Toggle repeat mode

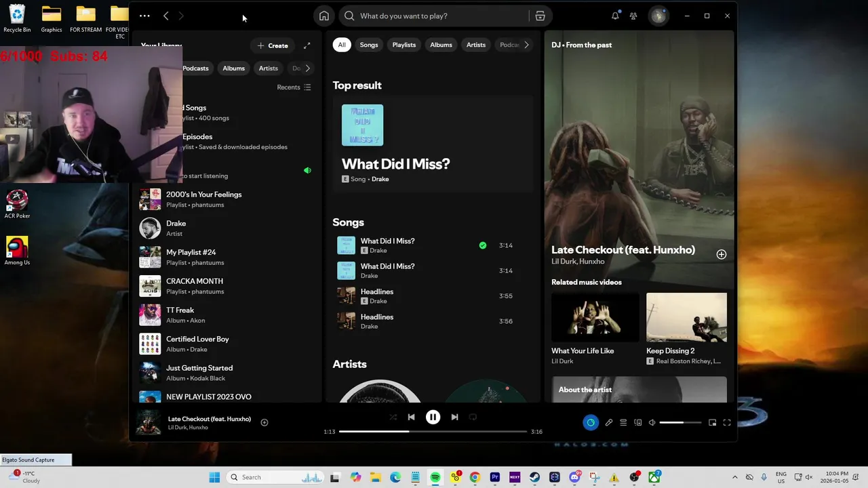[473, 417]
